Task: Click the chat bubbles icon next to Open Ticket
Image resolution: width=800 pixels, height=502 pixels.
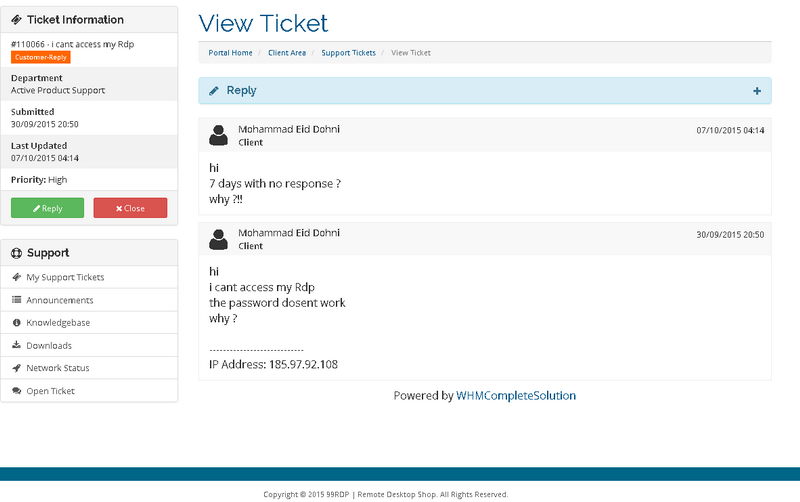Action: click(16, 391)
